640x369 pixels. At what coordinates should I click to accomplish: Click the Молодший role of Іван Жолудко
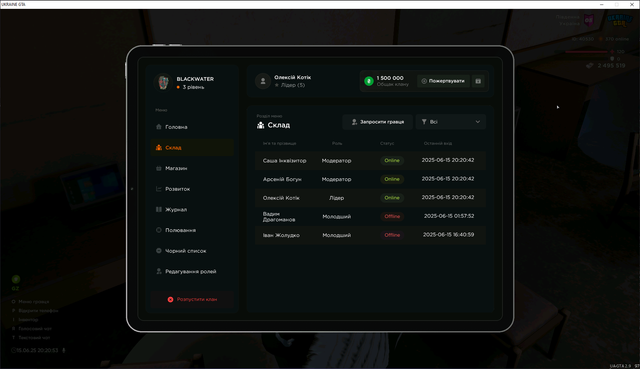pos(336,235)
